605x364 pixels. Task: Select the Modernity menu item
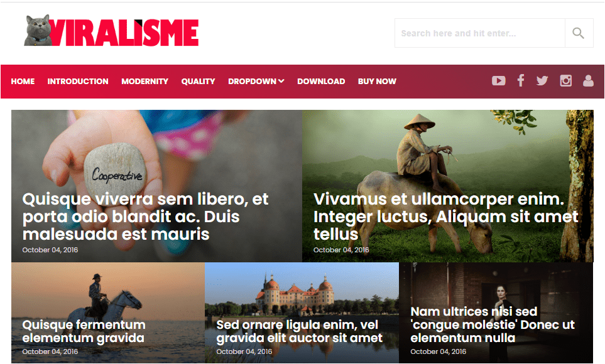click(x=144, y=82)
